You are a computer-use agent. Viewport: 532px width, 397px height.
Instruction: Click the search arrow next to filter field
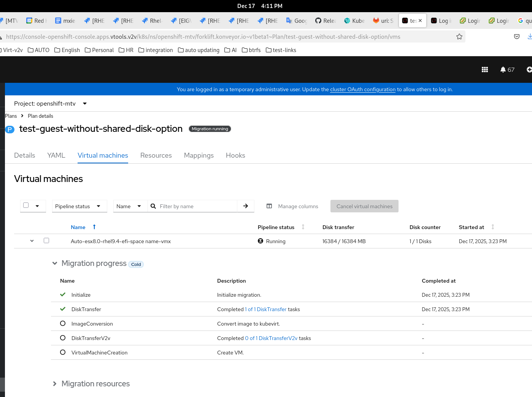[x=246, y=206]
